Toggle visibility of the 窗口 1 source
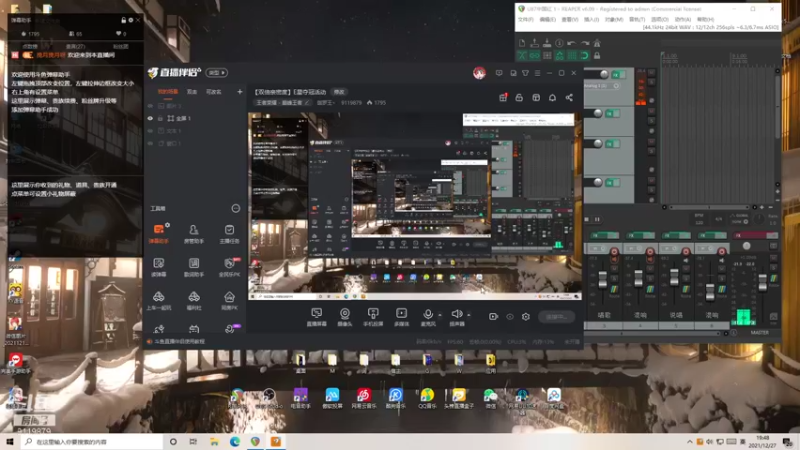 click(150, 143)
